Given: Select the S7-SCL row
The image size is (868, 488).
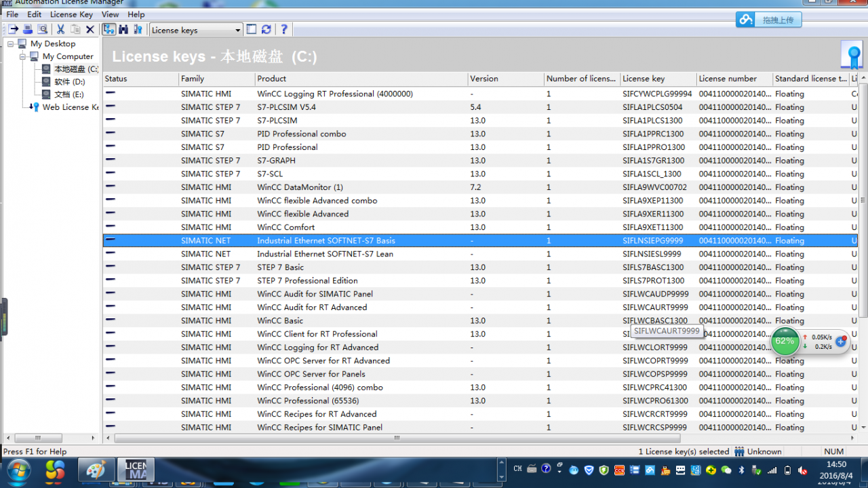Looking at the screenshot, I should [481, 174].
